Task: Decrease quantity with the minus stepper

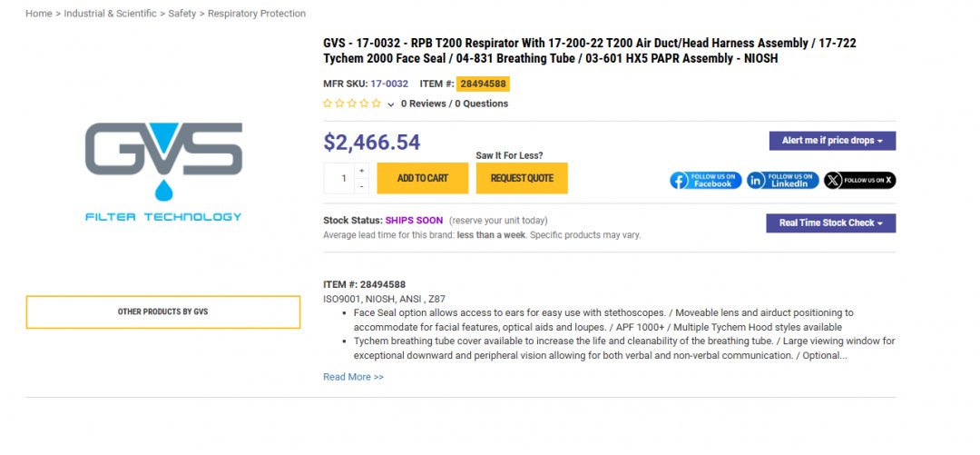Action: click(x=362, y=186)
